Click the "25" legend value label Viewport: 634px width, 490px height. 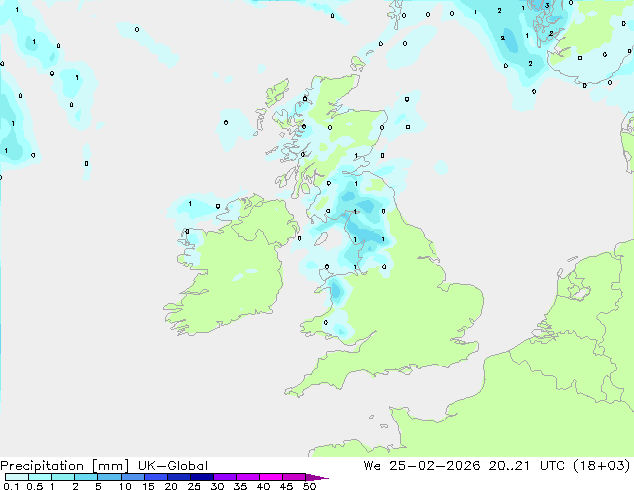[x=194, y=486]
